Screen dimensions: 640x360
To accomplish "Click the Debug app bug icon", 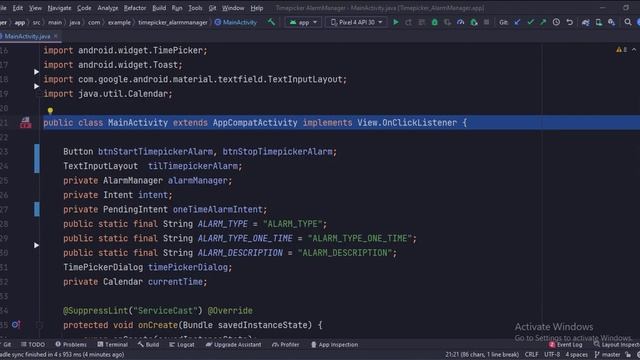I will [435, 22].
